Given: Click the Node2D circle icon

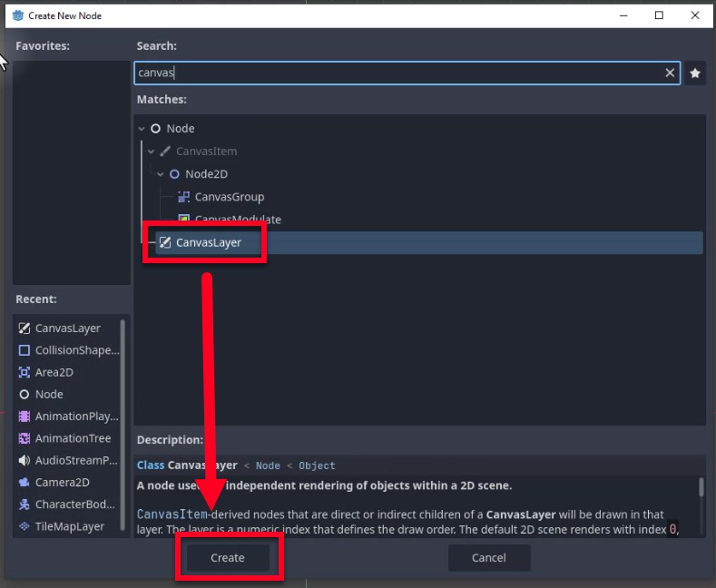Looking at the screenshot, I should [174, 174].
